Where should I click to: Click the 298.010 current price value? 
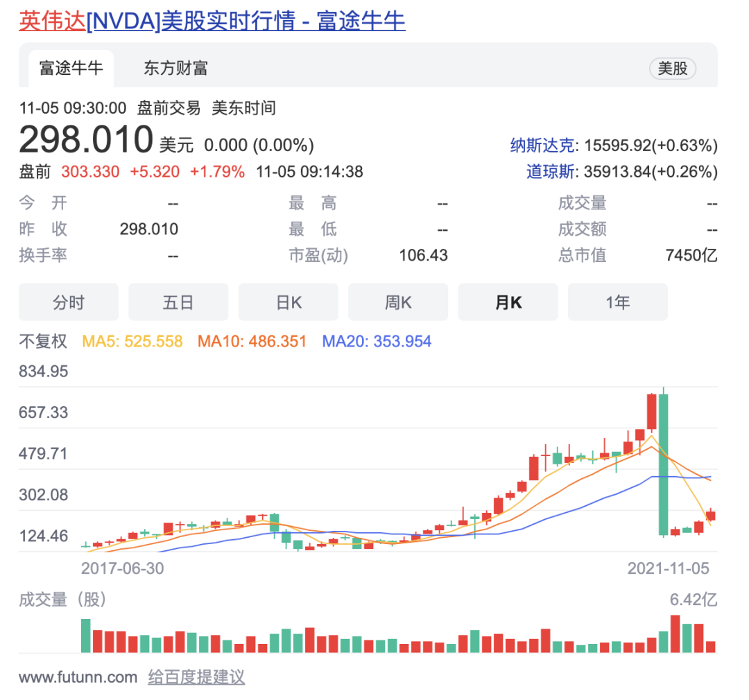pyautogui.click(x=86, y=139)
